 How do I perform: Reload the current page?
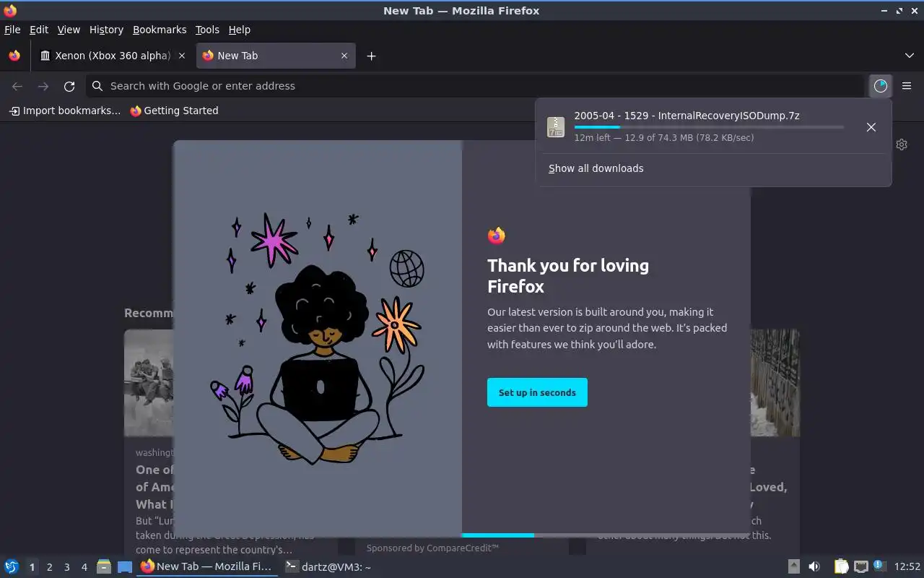69,86
